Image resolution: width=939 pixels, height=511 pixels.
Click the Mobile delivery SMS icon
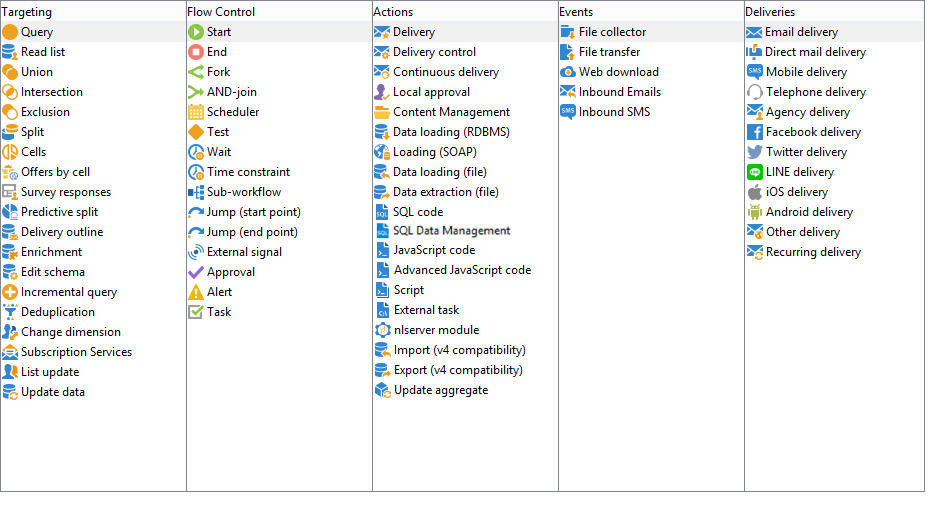point(755,72)
